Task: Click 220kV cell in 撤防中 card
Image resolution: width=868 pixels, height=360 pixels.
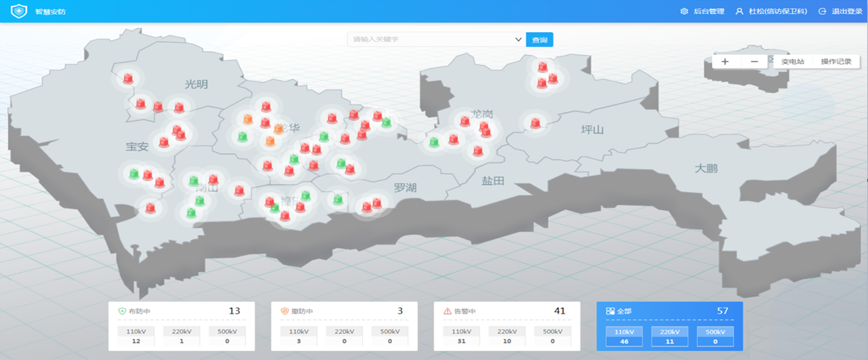Action: click(344, 336)
